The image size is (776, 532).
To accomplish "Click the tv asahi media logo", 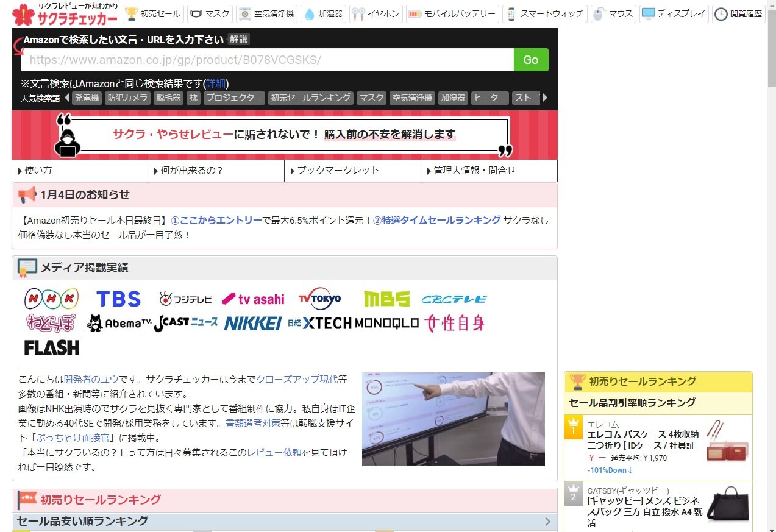I will point(253,299).
